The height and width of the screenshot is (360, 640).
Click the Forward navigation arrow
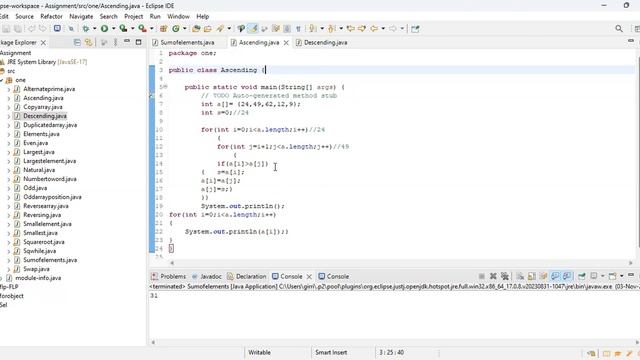click(393, 29)
